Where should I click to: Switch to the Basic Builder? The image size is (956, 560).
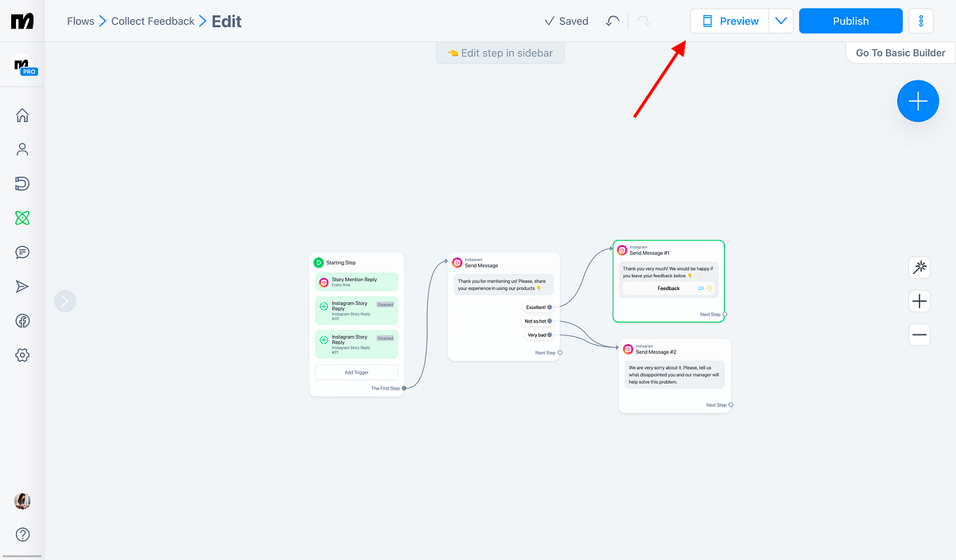pyautogui.click(x=899, y=53)
